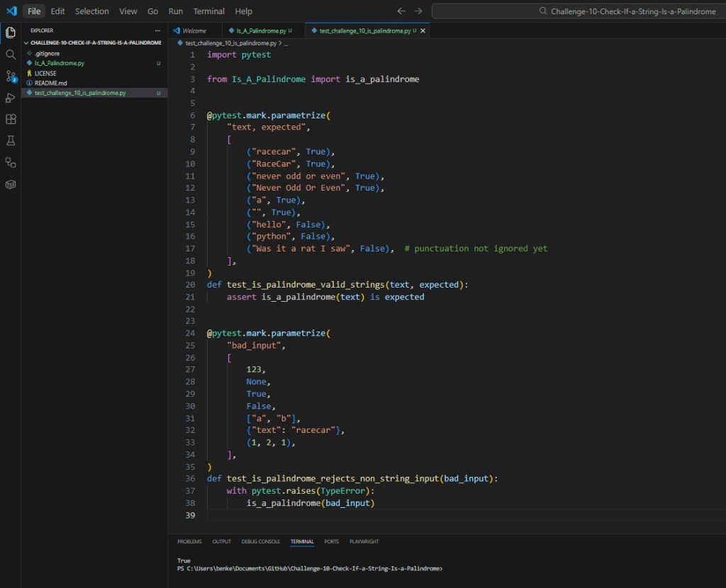Navigate back with the left arrow
726x588 pixels.
coord(401,11)
